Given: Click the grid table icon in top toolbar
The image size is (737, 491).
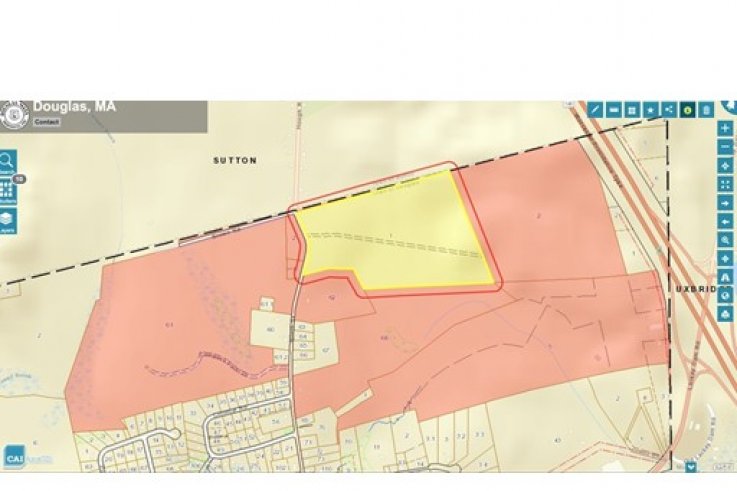Looking at the screenshot, I should click(631, 109).
